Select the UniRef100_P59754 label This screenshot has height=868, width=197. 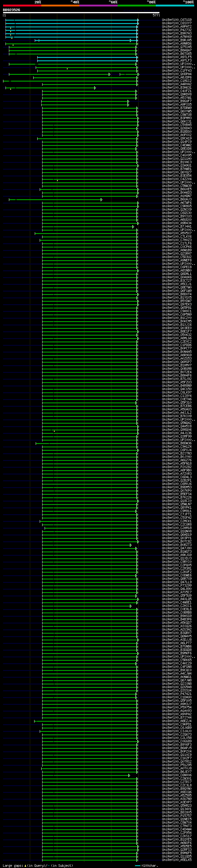(x=177, y=707)
